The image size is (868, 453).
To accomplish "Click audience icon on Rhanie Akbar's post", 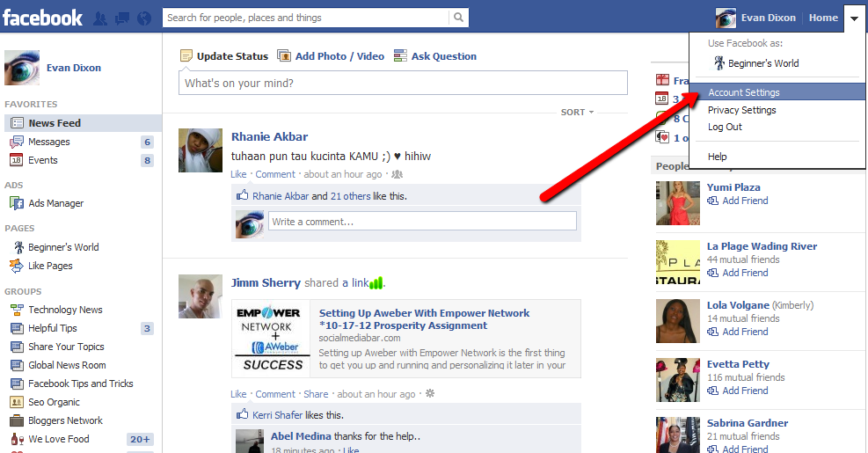I will 397,174.
